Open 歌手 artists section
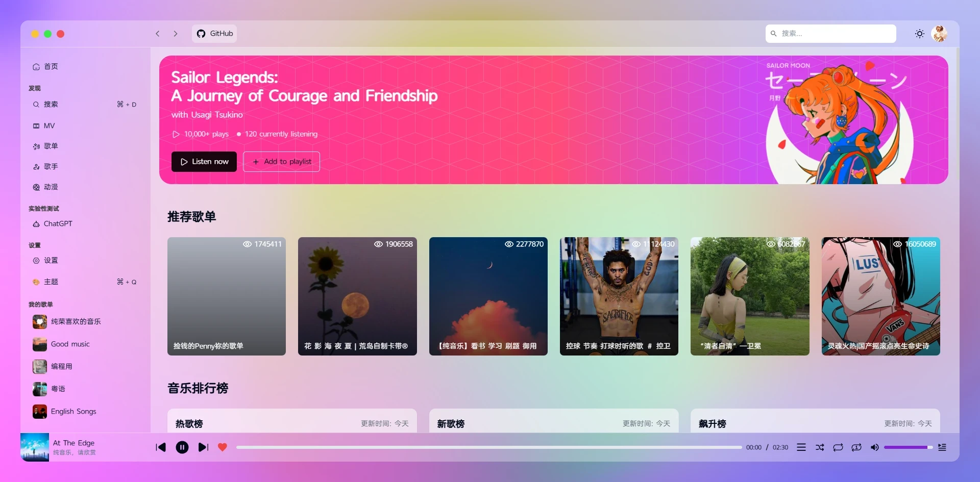Image resolution: width=980 pixels, height=482 pixels. click(85, 166)
